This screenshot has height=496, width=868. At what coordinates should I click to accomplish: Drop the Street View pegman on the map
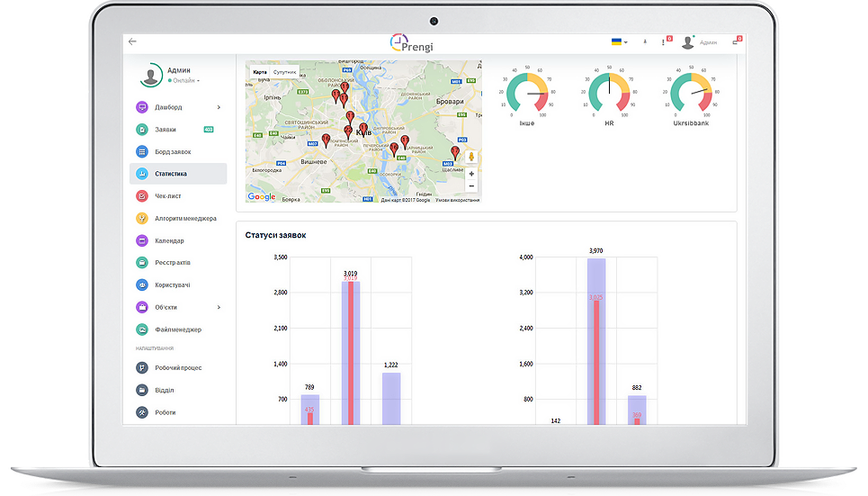[x=471, y=157]
